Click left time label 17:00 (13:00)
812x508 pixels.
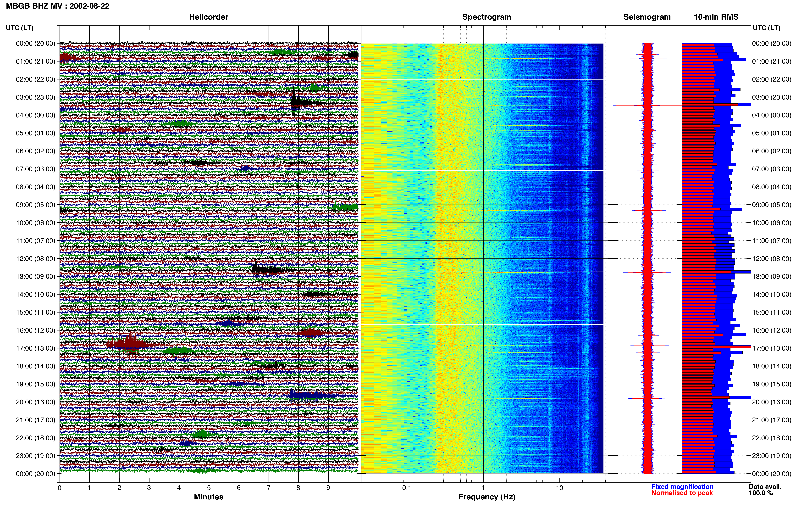(36, 348)
